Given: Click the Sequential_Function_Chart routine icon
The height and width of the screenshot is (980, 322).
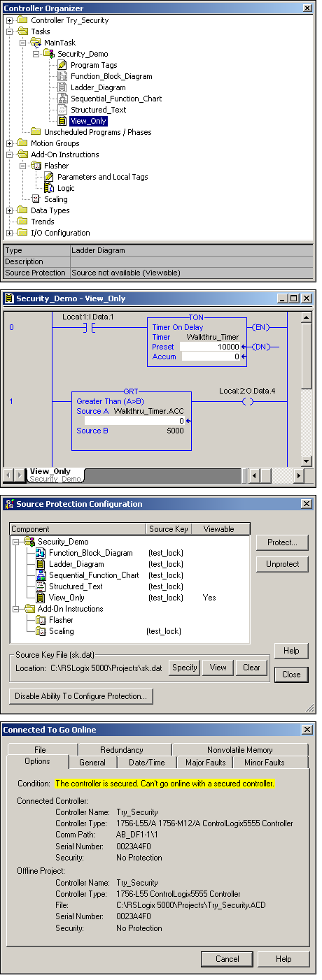Looking at the screenshot, I should (x=62, y=99).
